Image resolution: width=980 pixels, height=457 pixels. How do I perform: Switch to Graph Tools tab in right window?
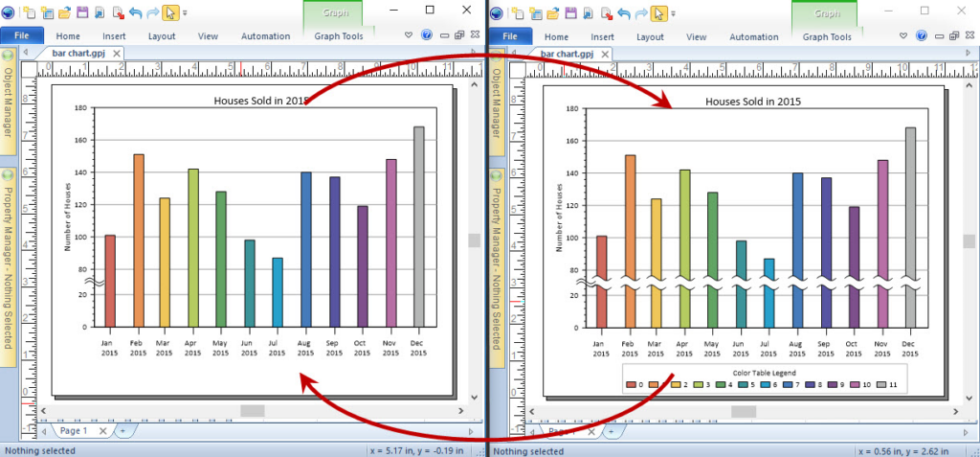point(828,36)
